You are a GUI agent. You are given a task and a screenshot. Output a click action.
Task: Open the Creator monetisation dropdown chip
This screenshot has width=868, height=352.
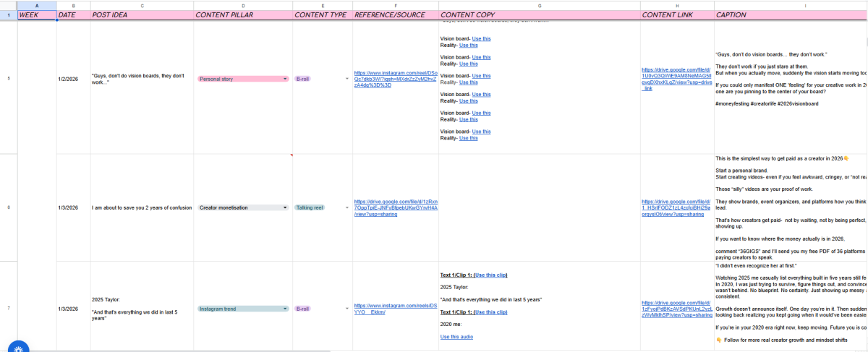point(242,207)
